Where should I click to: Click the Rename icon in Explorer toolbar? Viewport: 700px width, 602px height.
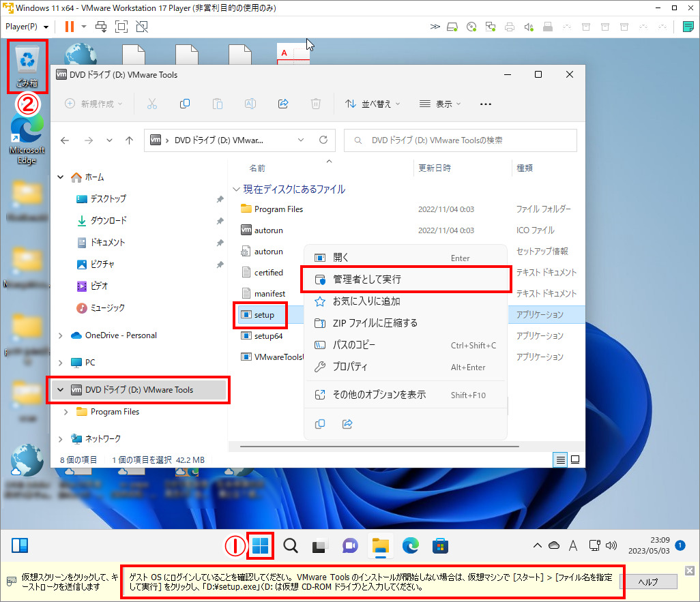(x=250, y=104)
